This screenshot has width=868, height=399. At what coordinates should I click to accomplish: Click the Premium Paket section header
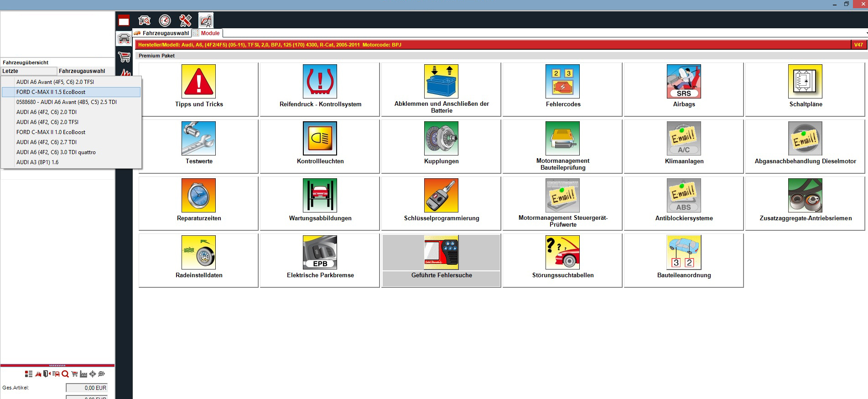(157, 56)
